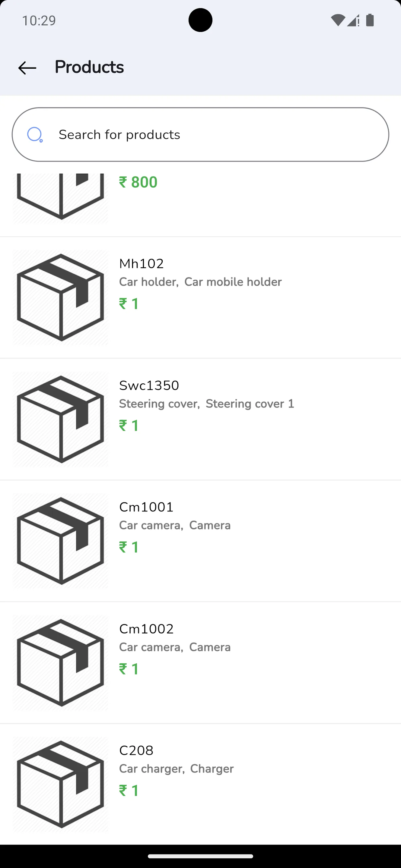Select the C208 product title
The height and width of the screenshot is (868, 401).
[136, 750]
